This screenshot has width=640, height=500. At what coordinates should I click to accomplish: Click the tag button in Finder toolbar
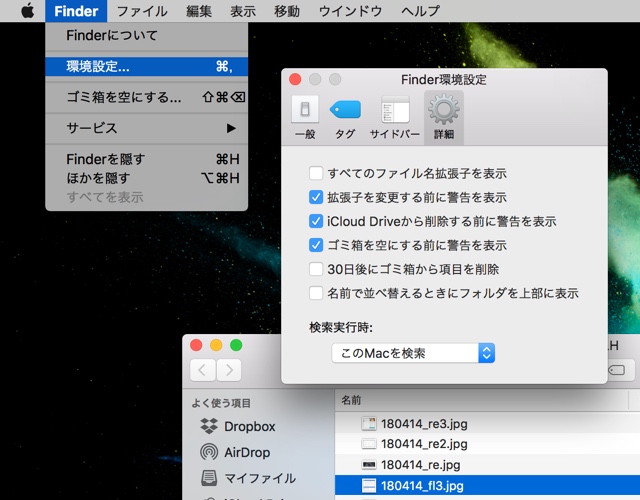pos(620,370)
